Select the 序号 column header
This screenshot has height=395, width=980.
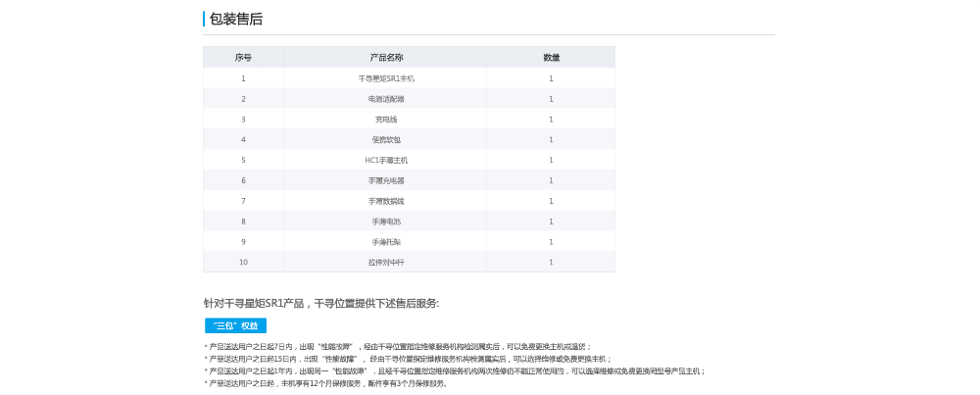(x=243, y=58)
